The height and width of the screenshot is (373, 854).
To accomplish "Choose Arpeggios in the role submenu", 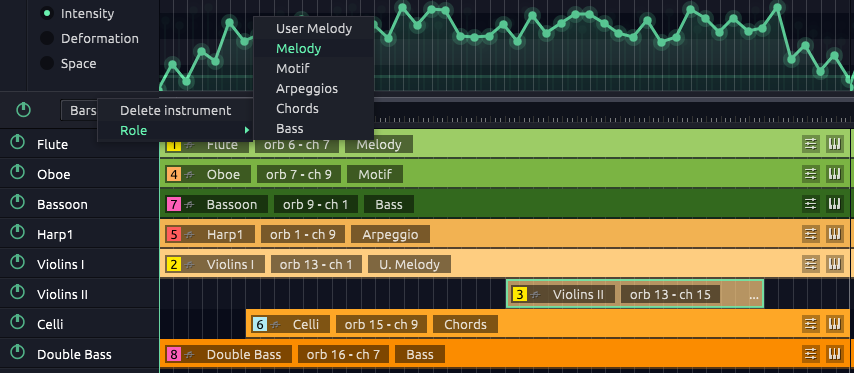I will click(314, 89).
